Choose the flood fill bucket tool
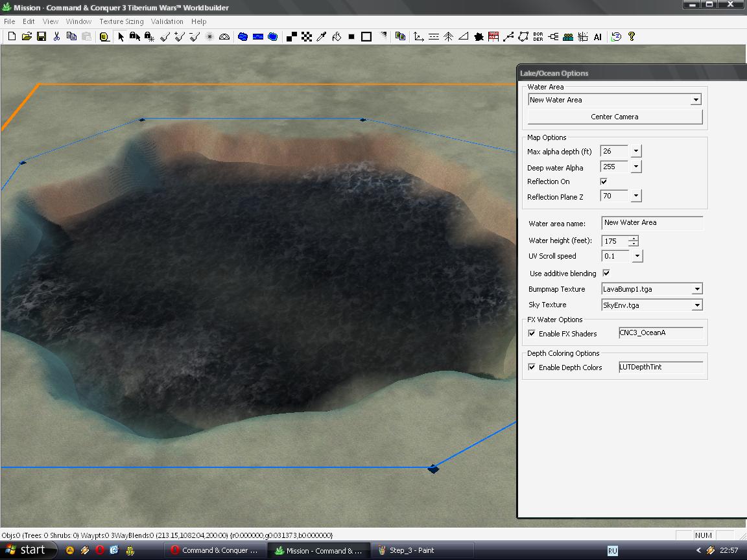 (x=337, y=37)
